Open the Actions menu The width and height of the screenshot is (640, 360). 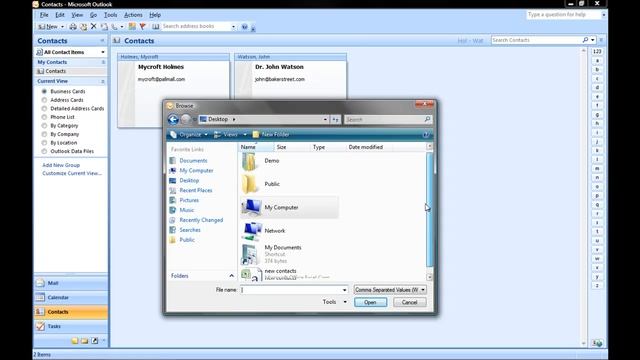click(x=133, y=15)
